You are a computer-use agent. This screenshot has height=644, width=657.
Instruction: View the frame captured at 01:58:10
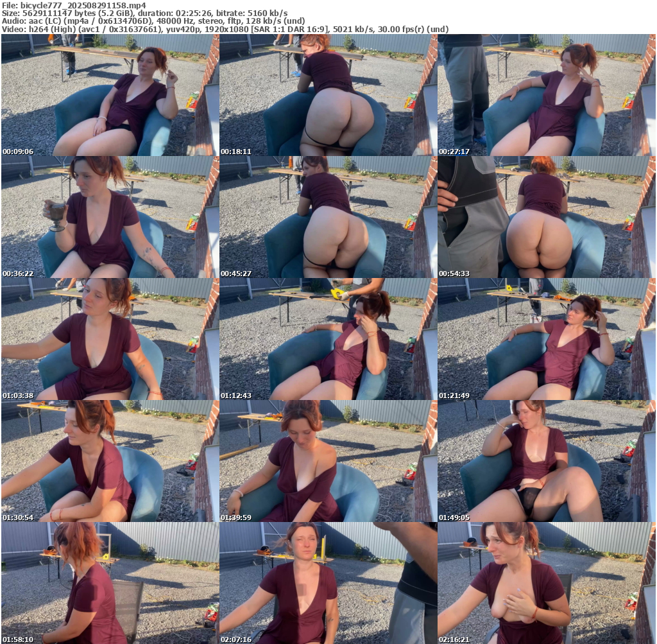pos(110,583)
